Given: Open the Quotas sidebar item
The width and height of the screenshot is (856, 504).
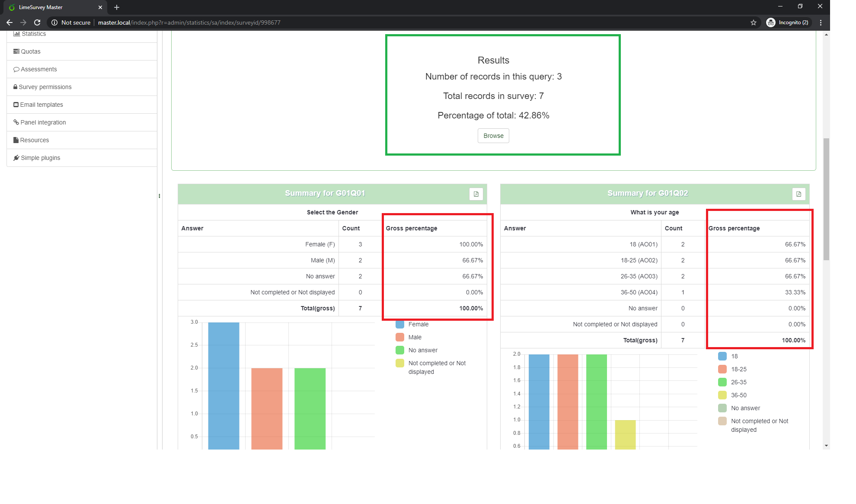Looking at the screenshot, I should [x=30, y=51].
